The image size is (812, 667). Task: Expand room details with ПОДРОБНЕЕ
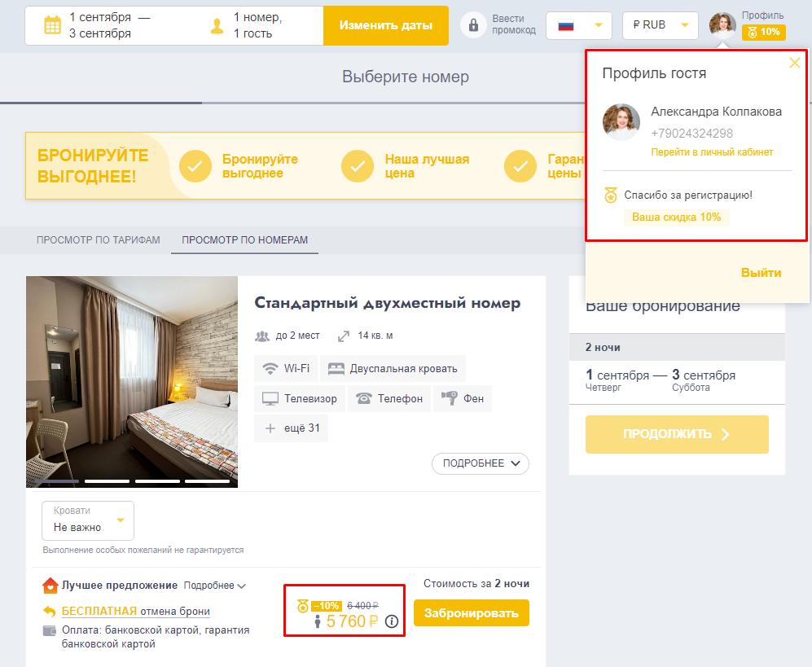480,463
